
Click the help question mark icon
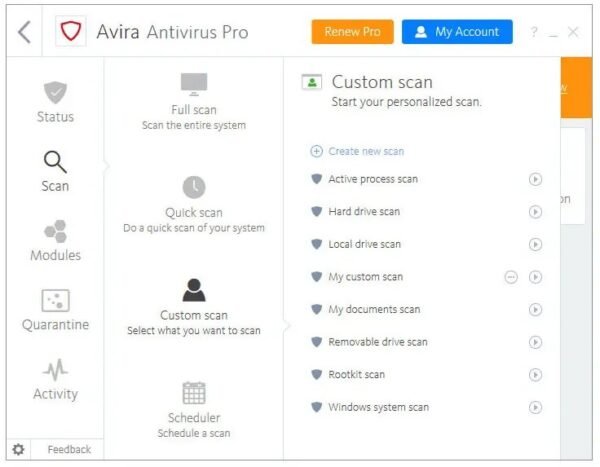click(535, 32)
